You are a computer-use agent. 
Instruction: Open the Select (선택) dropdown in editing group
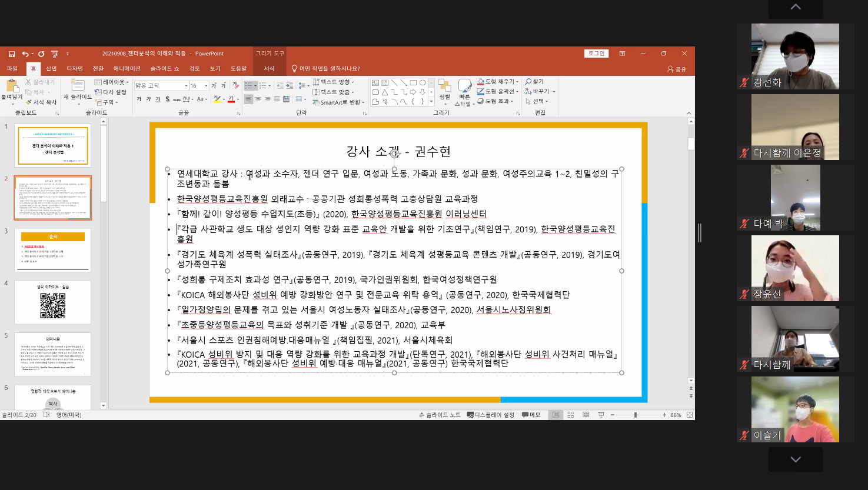(x=536, y=101)
